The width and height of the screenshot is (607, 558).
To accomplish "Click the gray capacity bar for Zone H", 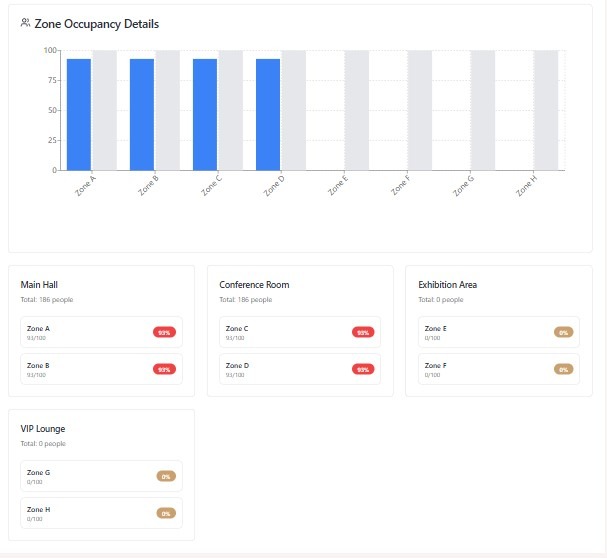I will [x=545, y=110].
